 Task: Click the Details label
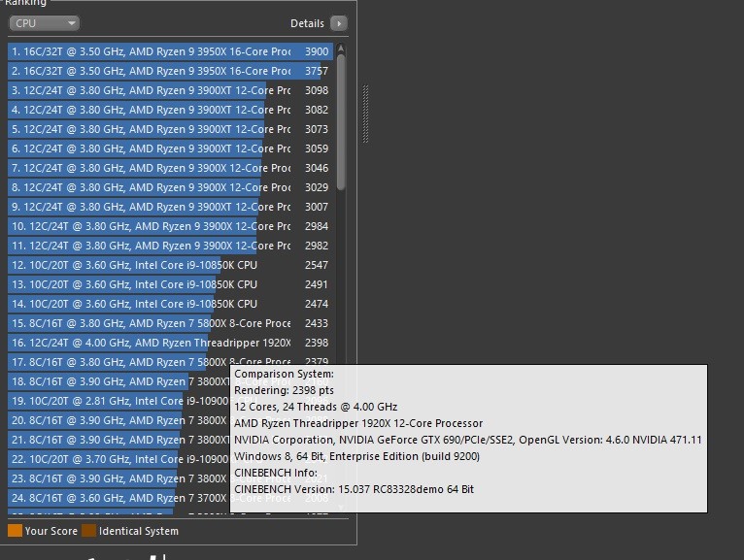click(307, 23)
